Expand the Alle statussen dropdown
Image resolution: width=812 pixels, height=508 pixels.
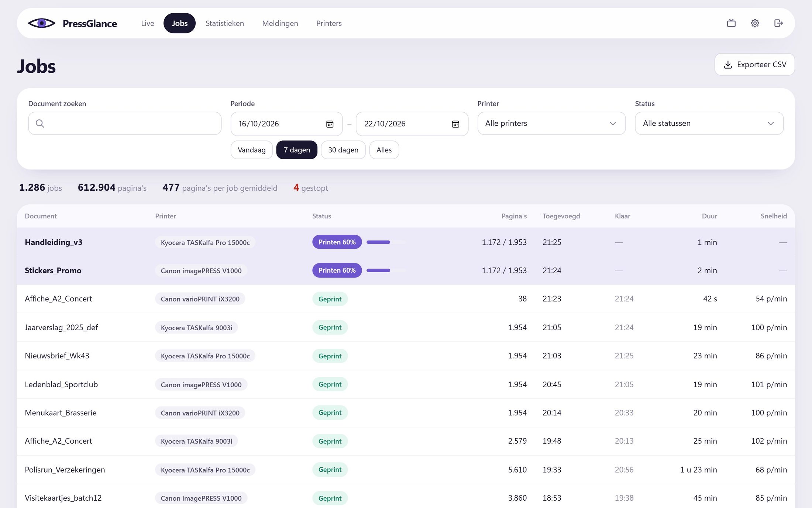709,123
